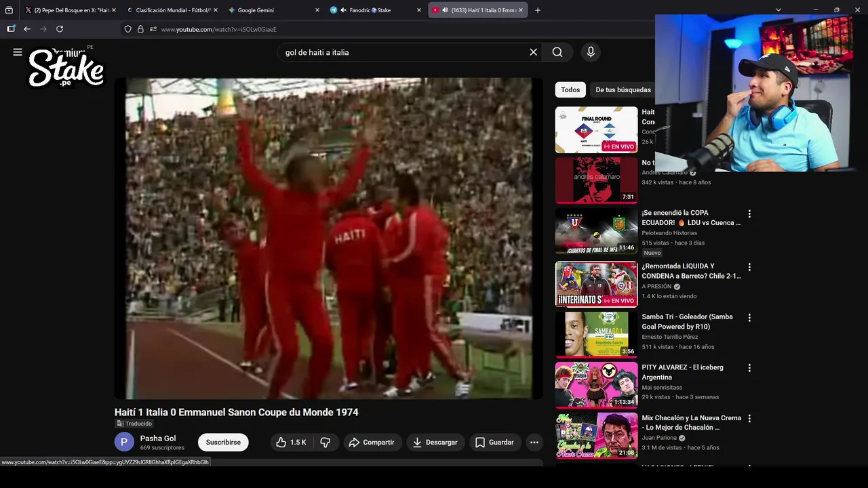The image size is (868, 488).
Task: Close the Clasificación Mundial tab
Action: (214, 10)
